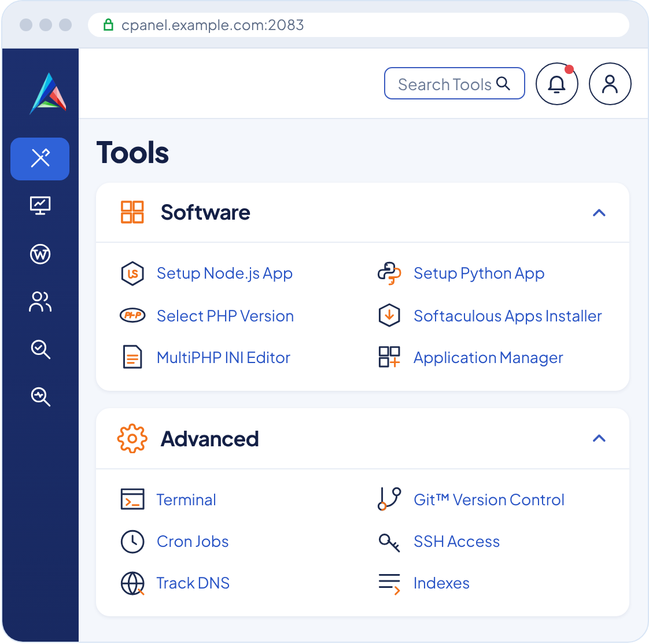Open the Cron Jobs link
Image resolution: width=649 pixels, height=644 pixels.
pos(193,542)
